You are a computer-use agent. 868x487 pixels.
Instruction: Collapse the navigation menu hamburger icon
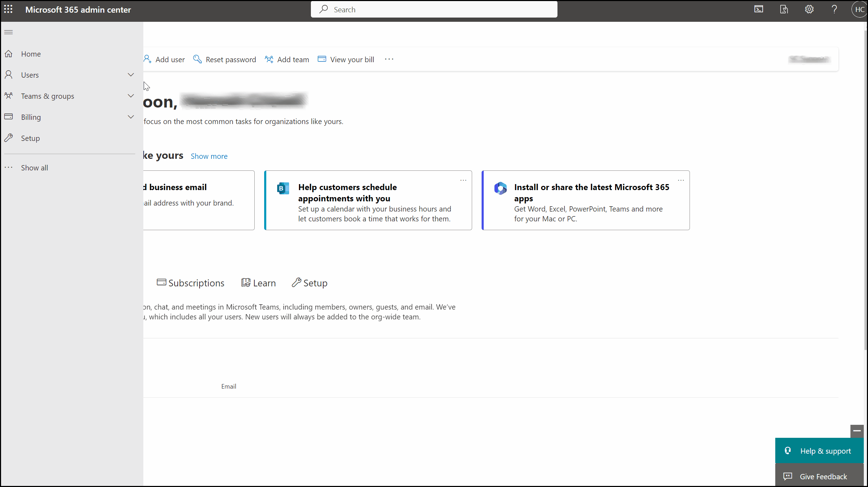tap(8, 32)
